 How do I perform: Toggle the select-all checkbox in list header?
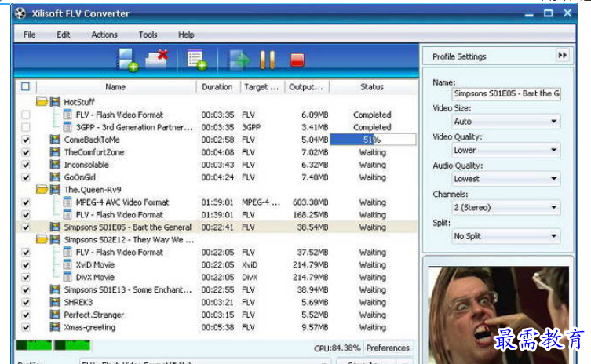click(25, 86)
